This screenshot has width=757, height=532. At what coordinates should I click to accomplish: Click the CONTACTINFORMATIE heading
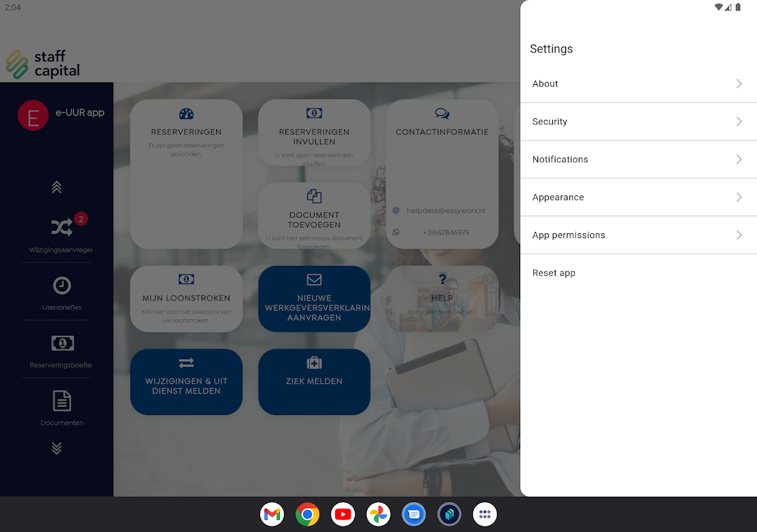pyautogui.click(x=442, y=132)
